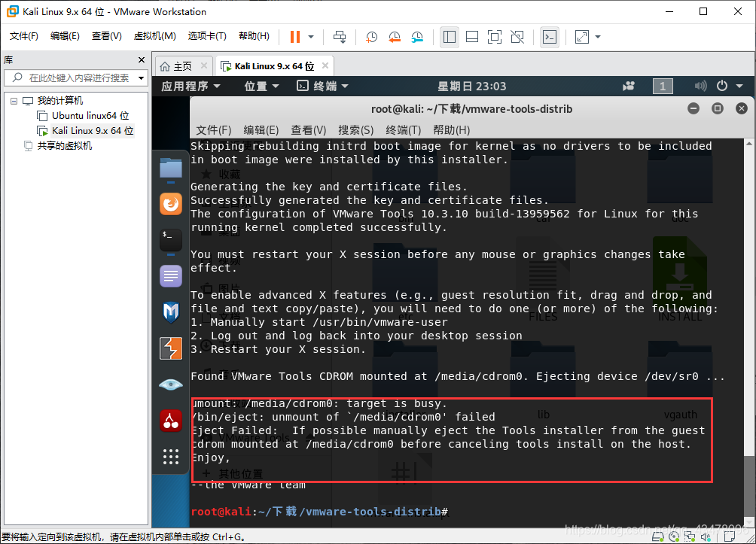The height and width of the screenshot is (544, 756).
Task: Click the workspace 1 indicator
Action: (x=663, y=87)
